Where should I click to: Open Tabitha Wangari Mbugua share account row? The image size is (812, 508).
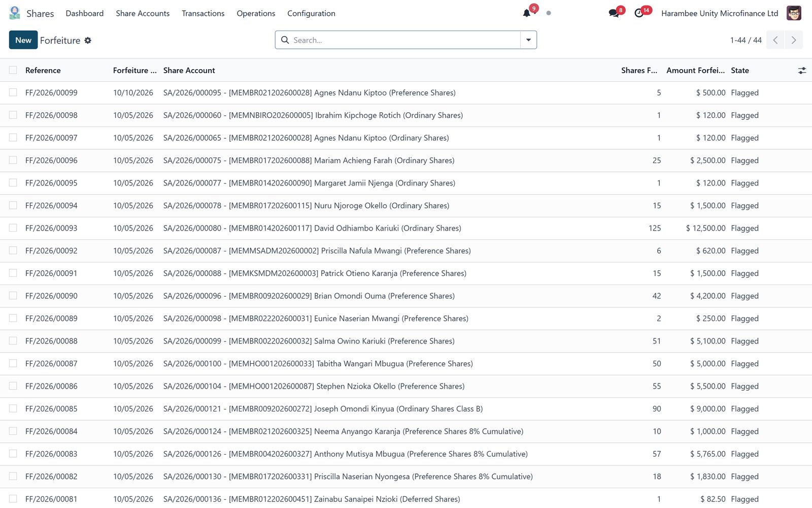406,364
